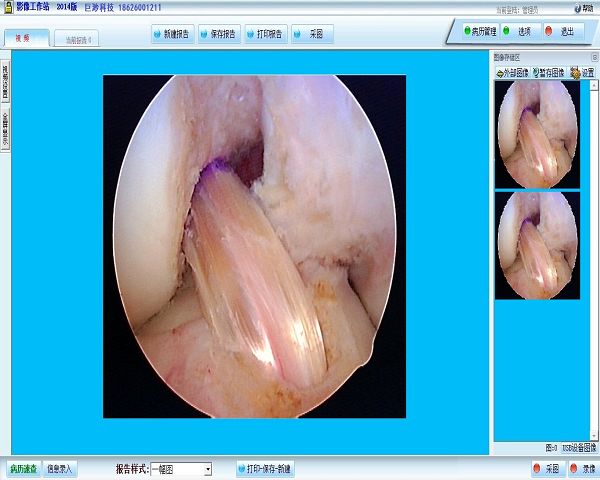The width and height of the screenshot is (600, 480).
Task: Click the 信息录入 (info entry) button
Action: [x=60, y=468]
